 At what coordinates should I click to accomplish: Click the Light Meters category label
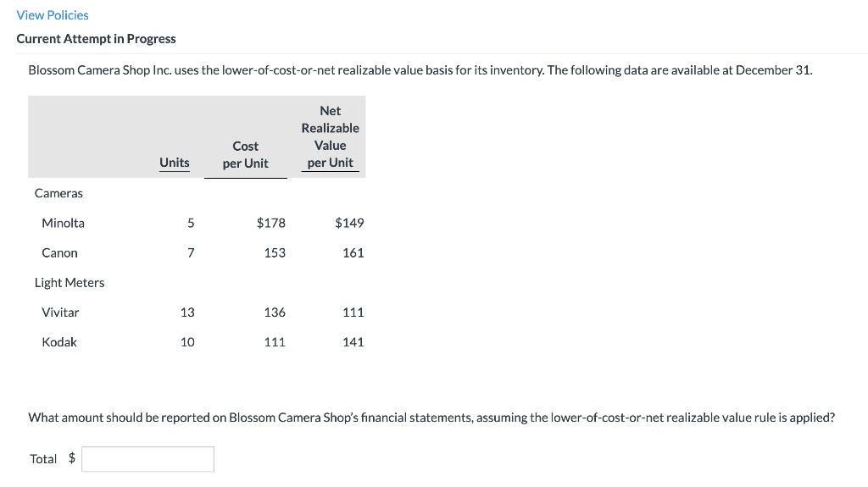pyautogui.click(x=70, y=283)
